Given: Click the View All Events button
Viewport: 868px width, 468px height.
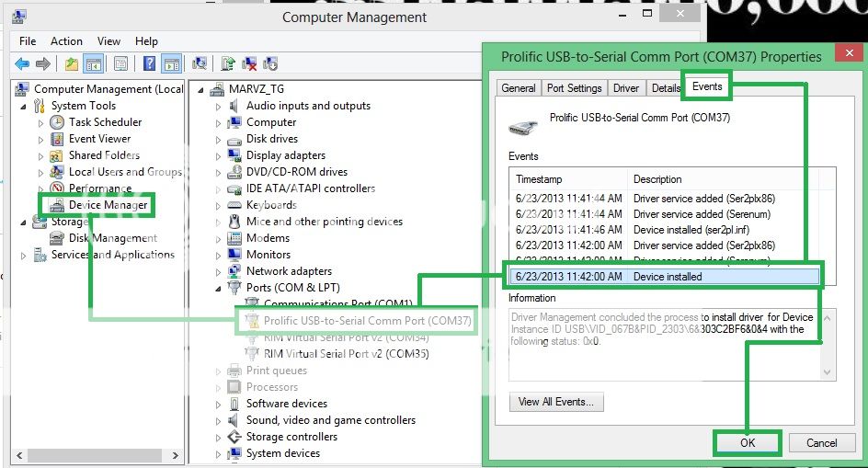Looking at the screenshot, I should (556, 402).
